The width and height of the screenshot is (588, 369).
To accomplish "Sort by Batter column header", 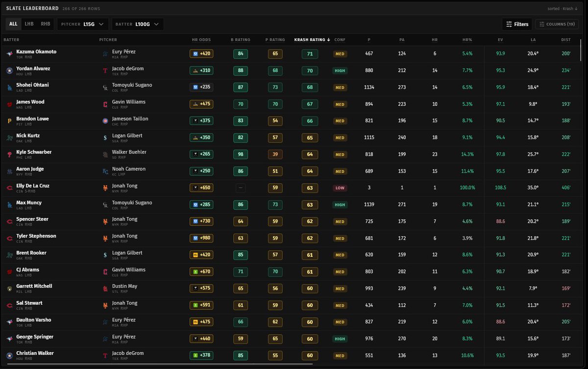I will pyautogui.click(x=11, y=40).
